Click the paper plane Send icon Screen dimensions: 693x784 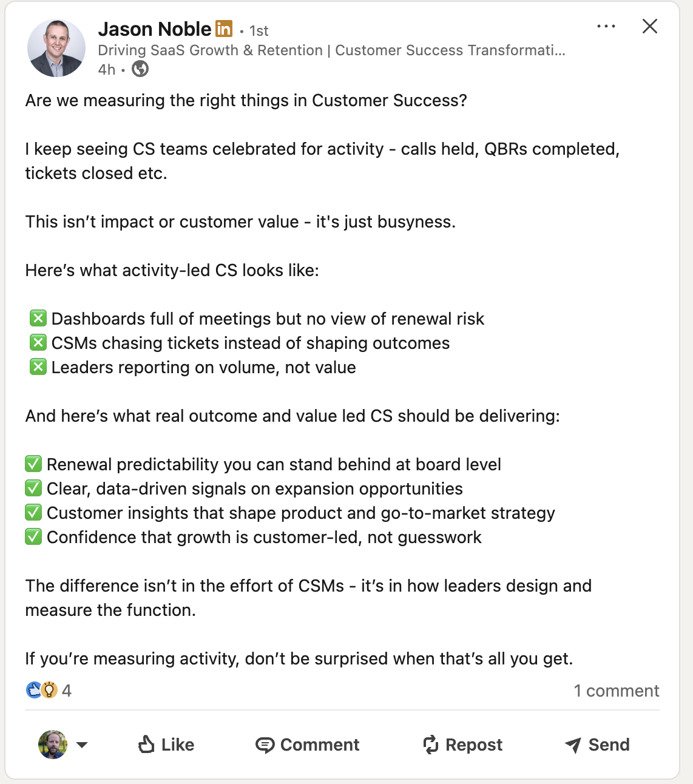573,745
